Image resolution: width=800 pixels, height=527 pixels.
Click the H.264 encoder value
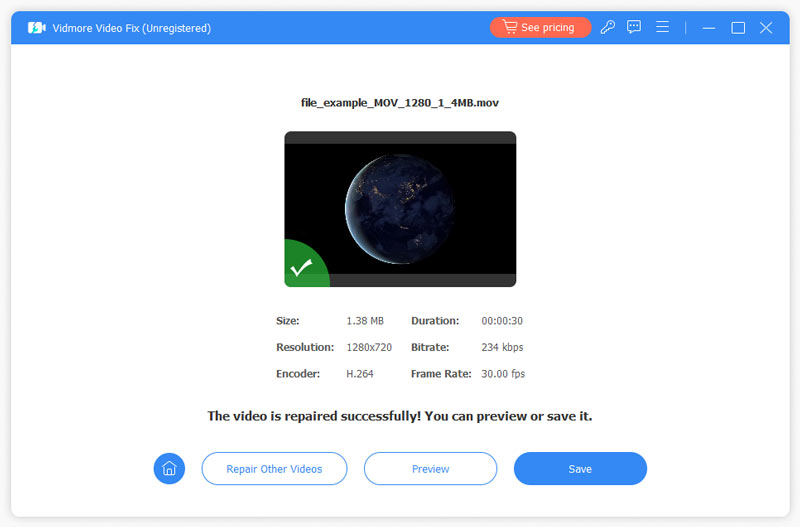pos(361,374)
